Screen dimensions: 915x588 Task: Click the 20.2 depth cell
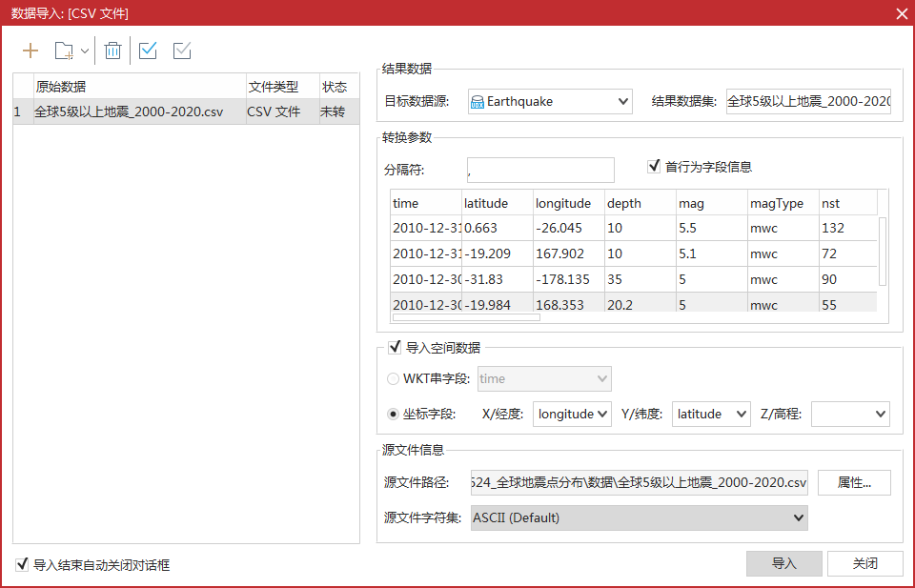640,303
